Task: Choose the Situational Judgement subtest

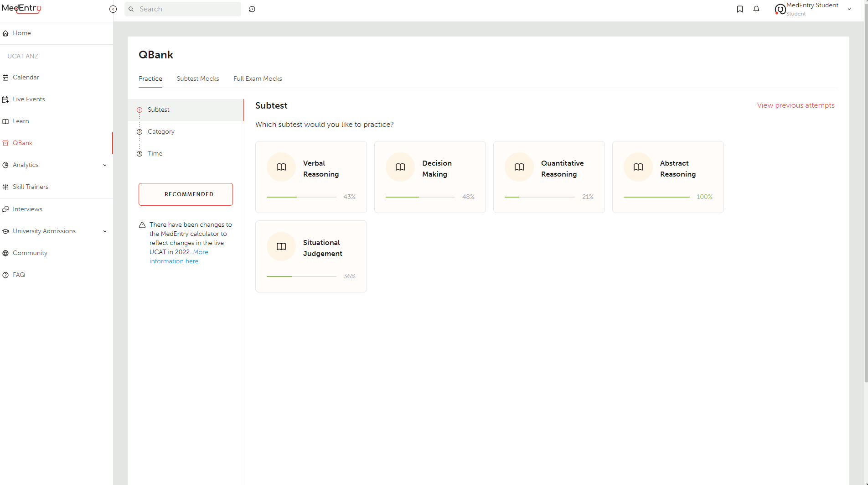Action: click(x=311, y=256)
